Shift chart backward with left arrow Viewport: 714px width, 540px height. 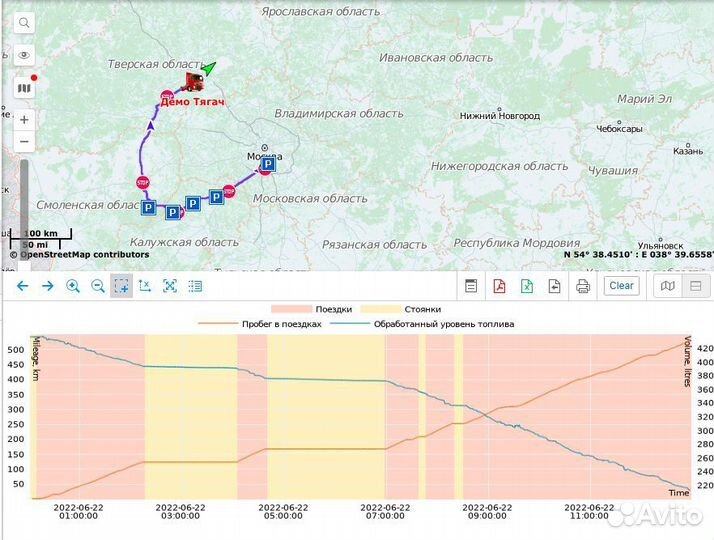21,286
